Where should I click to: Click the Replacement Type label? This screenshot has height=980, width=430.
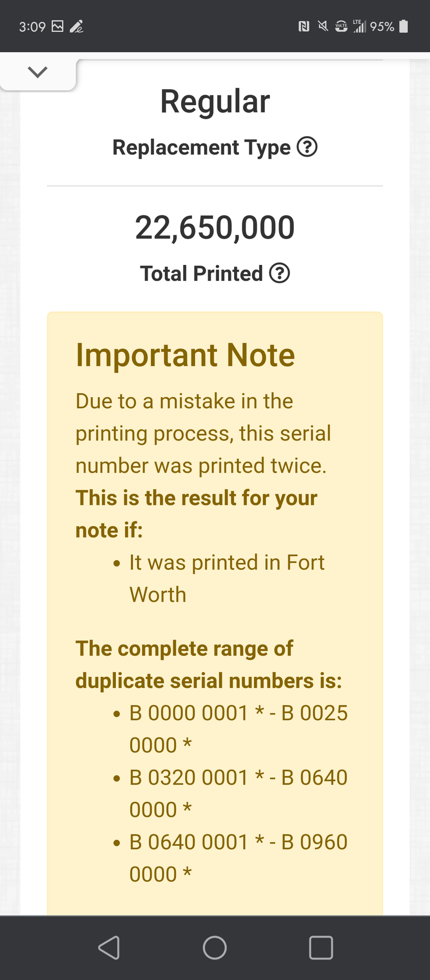pos(201,147)
